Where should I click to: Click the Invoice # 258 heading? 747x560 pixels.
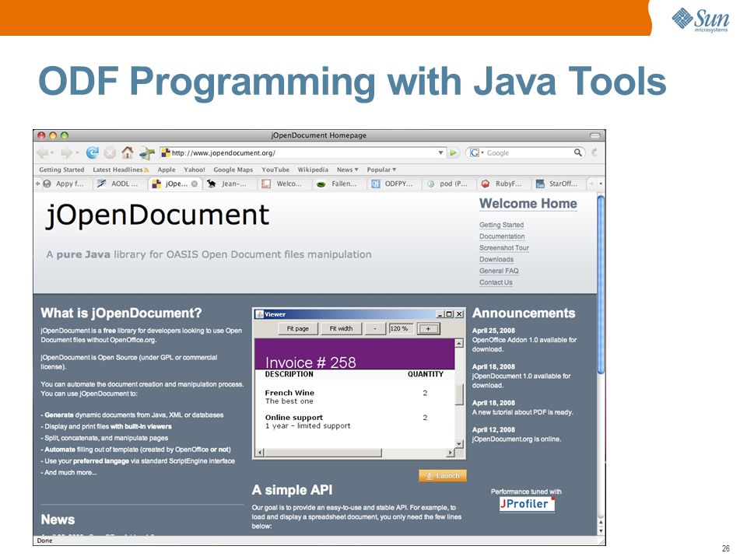[310, 362]
